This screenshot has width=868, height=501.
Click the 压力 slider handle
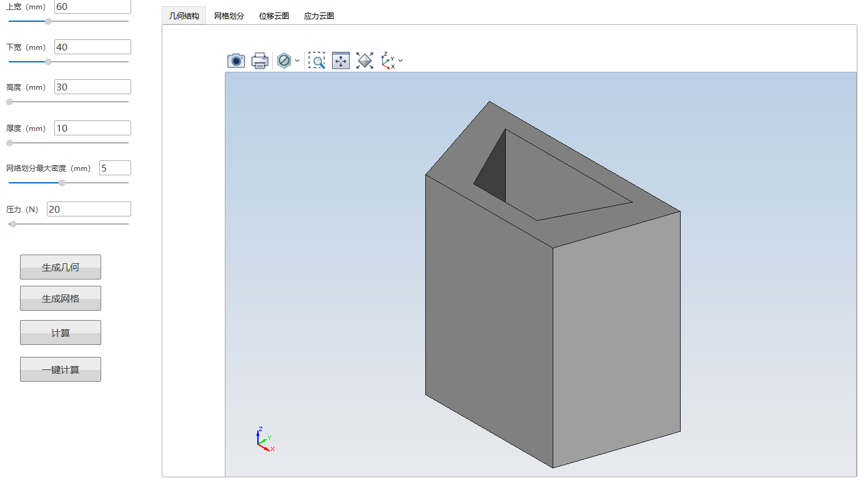coord(13,224)
